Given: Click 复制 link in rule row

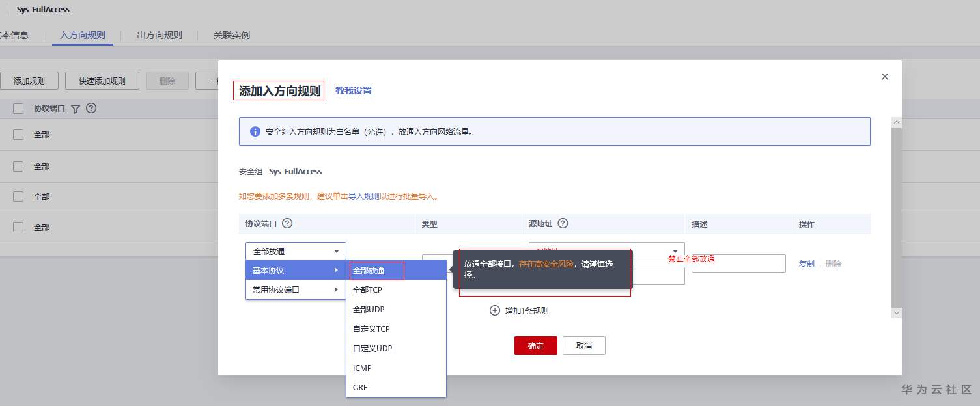Looking at the screenshot, I should (x=807, y=264).
